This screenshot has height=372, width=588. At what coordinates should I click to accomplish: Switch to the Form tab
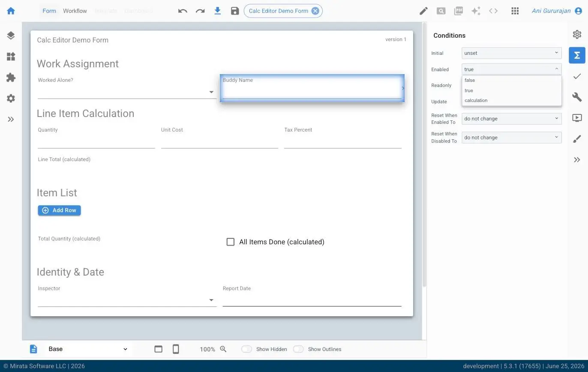point(49,11)
